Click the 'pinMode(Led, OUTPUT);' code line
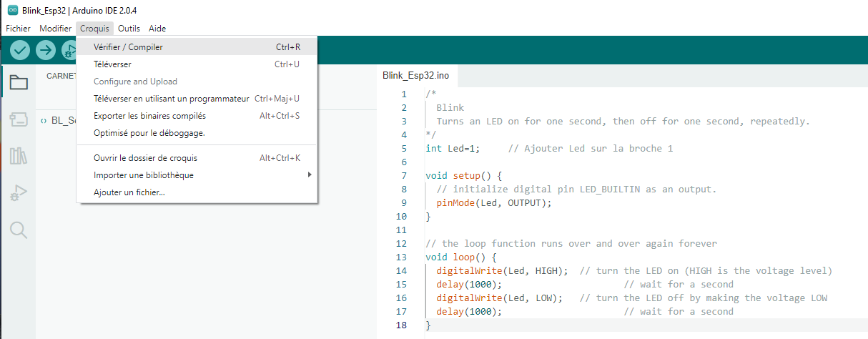 494,203
